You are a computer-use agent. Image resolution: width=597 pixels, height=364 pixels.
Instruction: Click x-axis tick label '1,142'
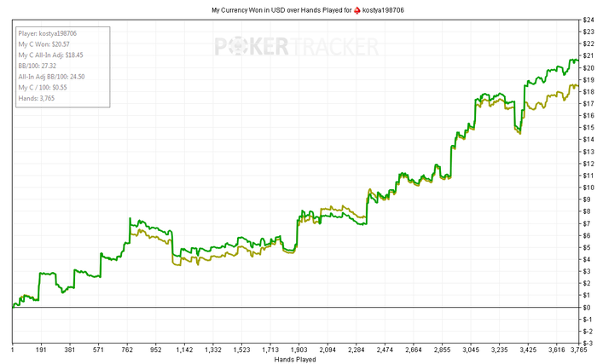[x=184, y=350]
